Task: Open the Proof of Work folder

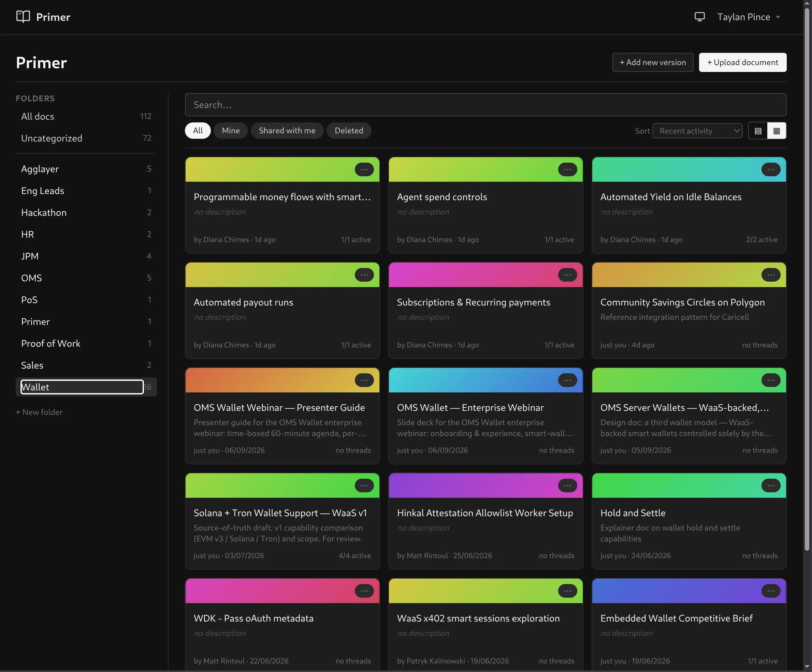Action: [x=86, y=344]
